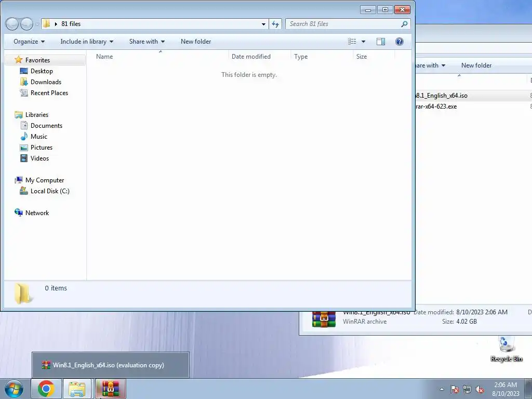Click the Forward navigation arrow button
The image size is (532, 399).
click(x=26, y=24)
